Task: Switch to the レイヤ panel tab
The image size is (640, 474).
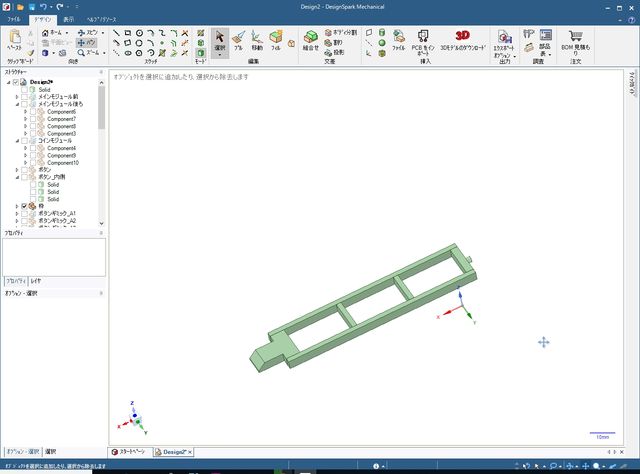Action: point(36,281)
